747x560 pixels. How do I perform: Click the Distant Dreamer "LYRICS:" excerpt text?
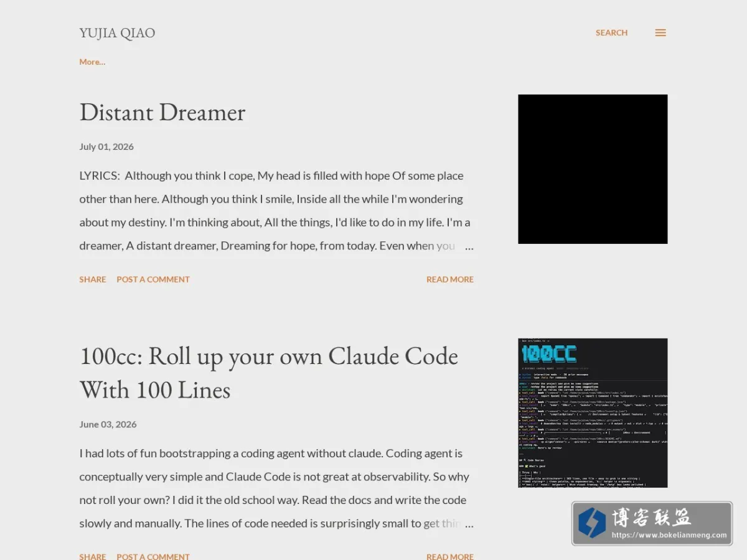click(x=276, y=210)
